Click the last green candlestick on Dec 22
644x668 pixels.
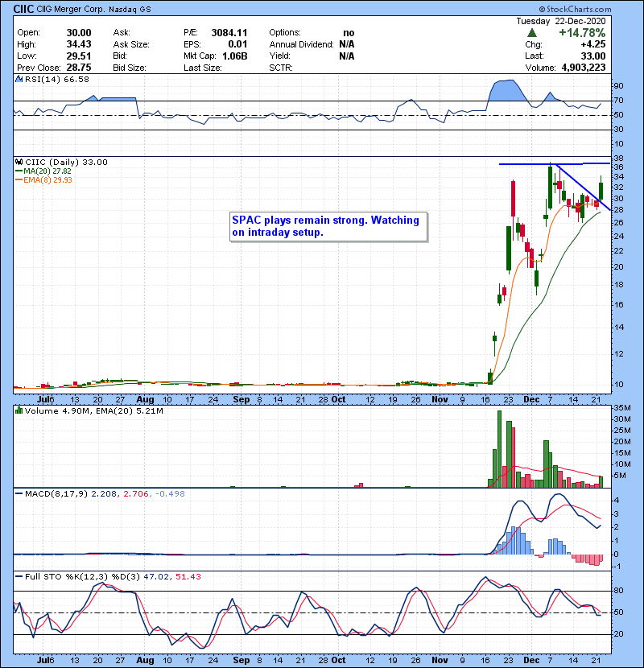[601, 191]
